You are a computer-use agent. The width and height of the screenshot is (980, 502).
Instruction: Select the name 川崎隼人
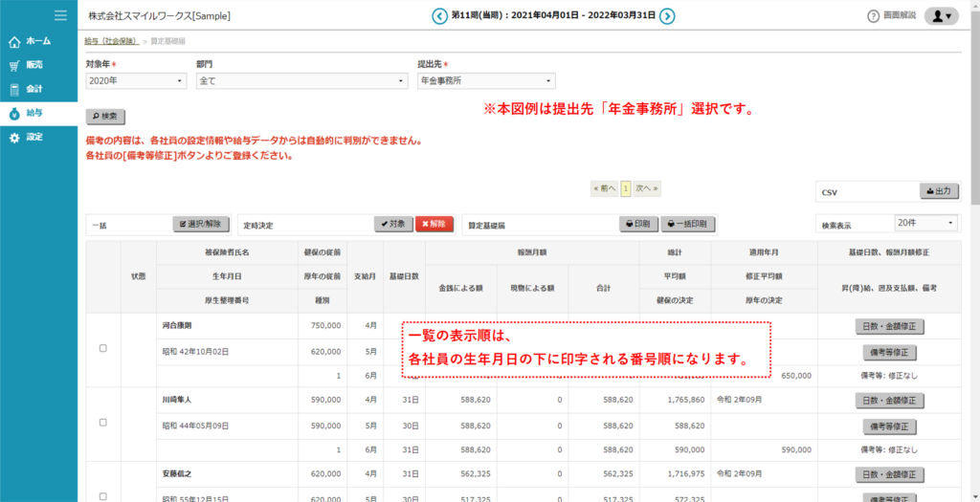(x=177, y=400)
